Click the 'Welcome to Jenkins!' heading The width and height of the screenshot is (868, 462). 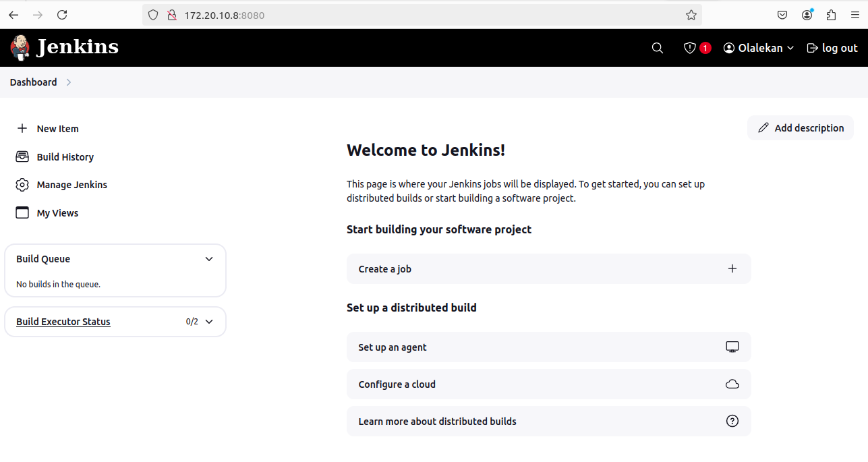(x=426, y=150)
